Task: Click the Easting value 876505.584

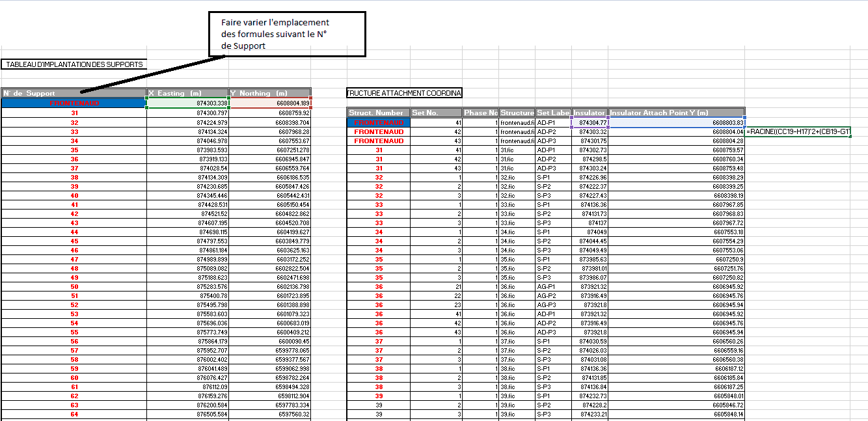Action: (187, 414)
